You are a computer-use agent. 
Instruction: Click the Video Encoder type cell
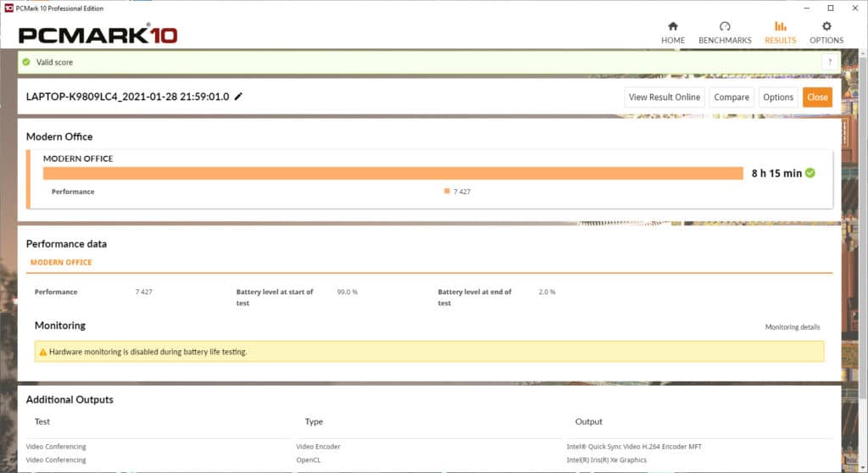click(319, 447)
